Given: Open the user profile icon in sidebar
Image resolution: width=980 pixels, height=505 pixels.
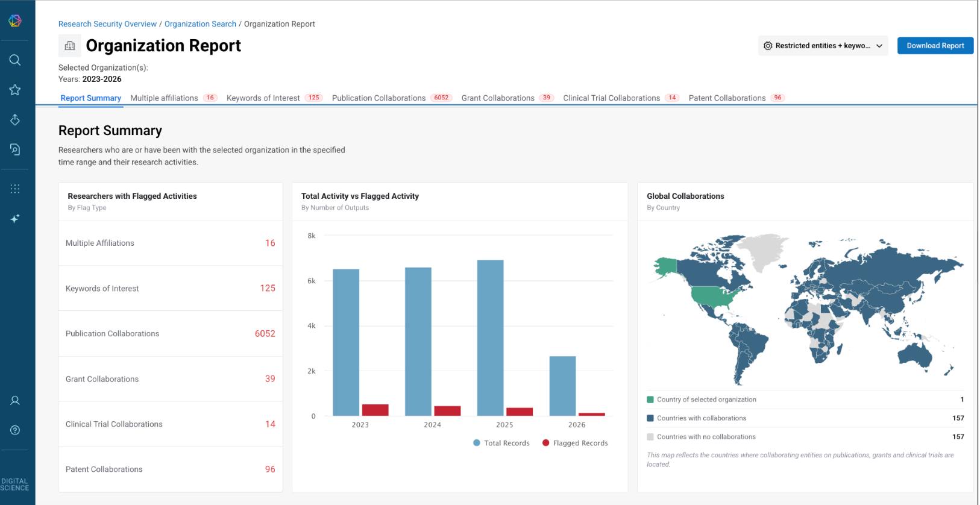Looking at the screenshot, I should pos(15,401).
